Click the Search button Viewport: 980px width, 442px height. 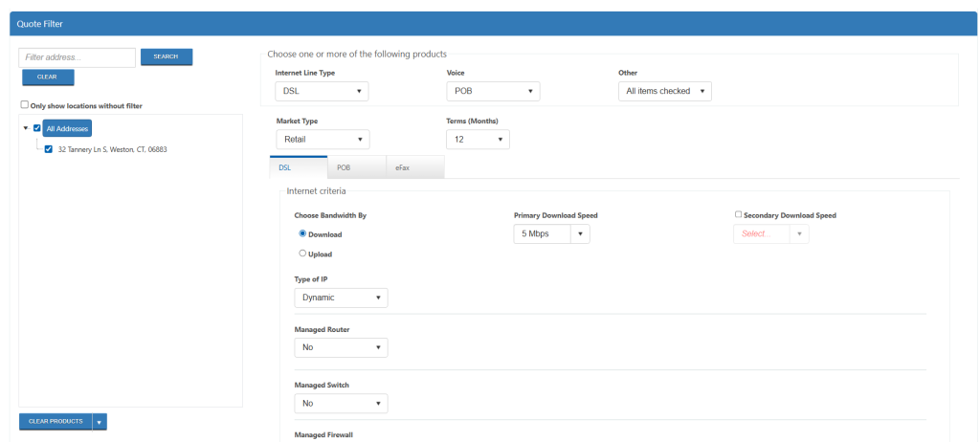pyautogui.click(x=166, y=57)
